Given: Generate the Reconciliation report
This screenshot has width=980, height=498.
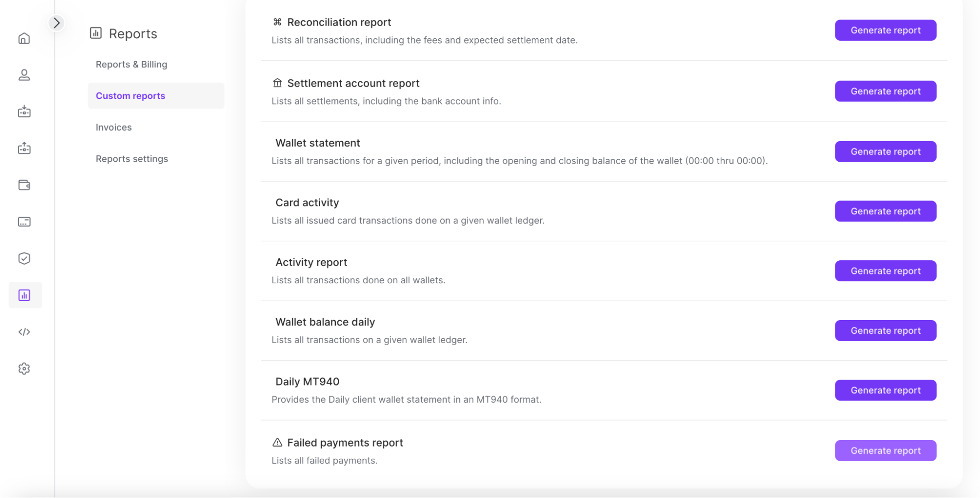Looking at the screenshot, I should coord(885,30).
